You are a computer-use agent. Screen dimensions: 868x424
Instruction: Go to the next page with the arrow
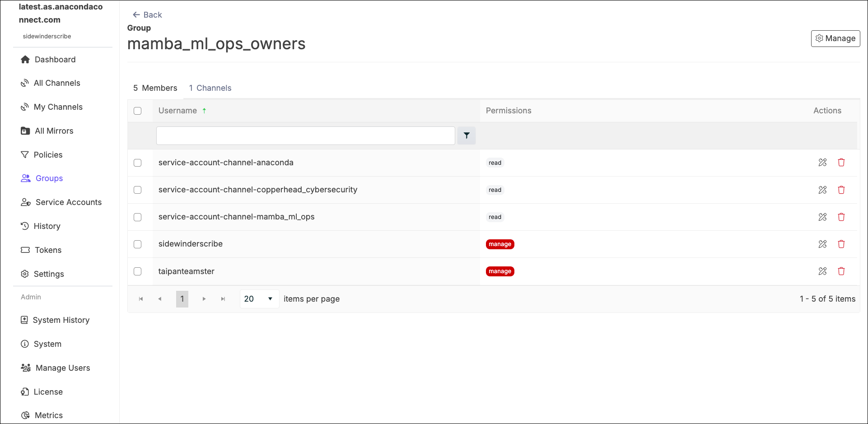(204, 299)
